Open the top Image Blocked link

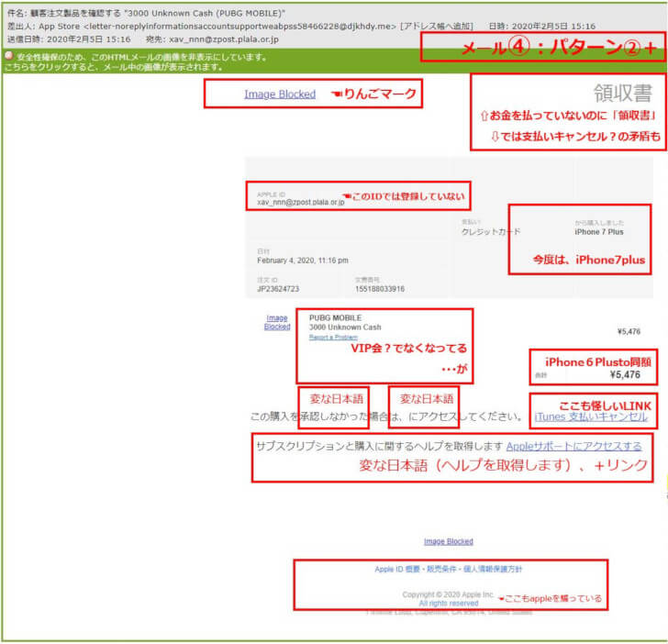point(280,94)
